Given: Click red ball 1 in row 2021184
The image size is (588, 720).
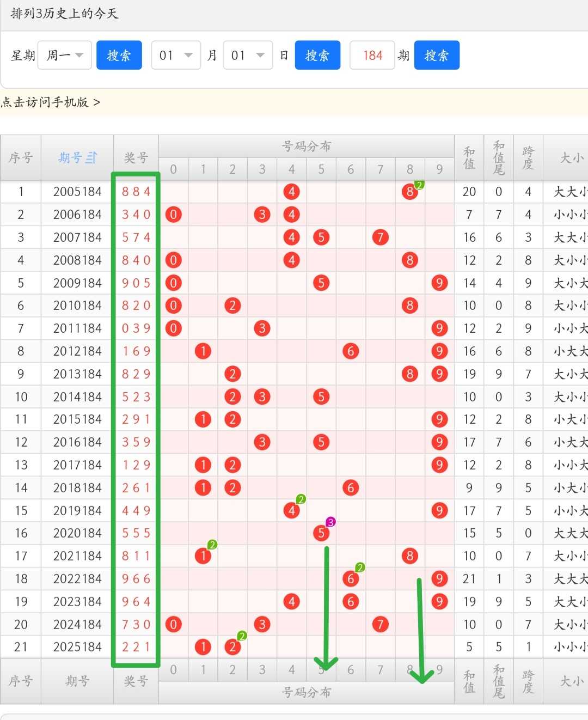Looking at the screenshot, I should (203, 556).
